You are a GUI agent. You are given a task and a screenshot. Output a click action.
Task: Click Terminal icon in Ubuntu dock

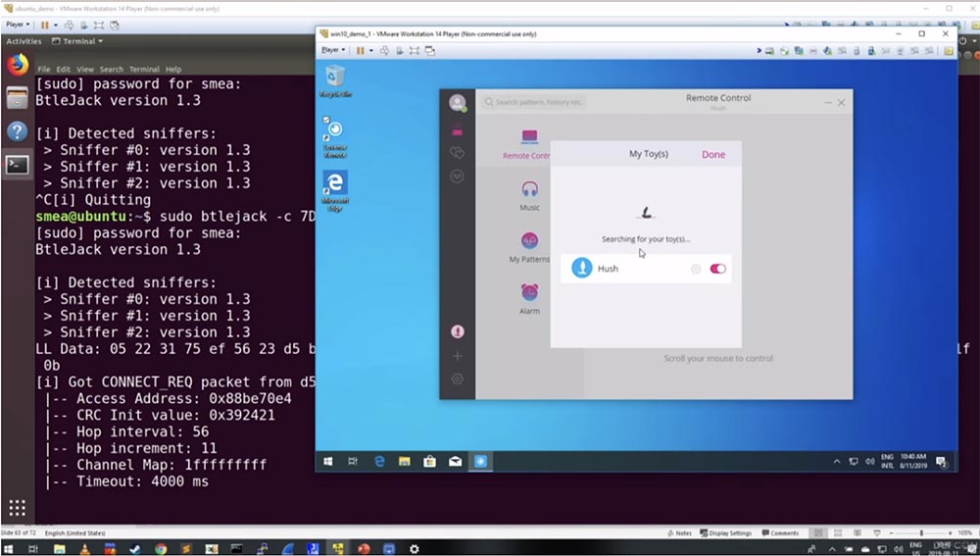click(18, 165)
